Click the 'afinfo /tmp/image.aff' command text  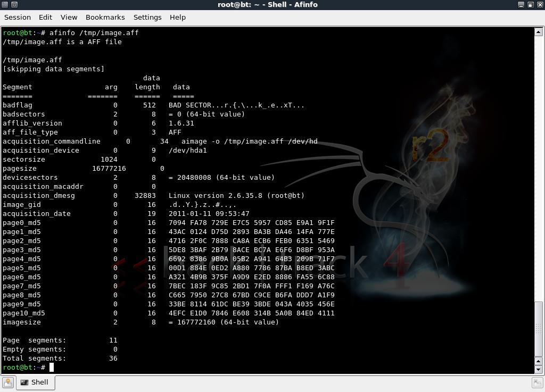tap(94, 32)
